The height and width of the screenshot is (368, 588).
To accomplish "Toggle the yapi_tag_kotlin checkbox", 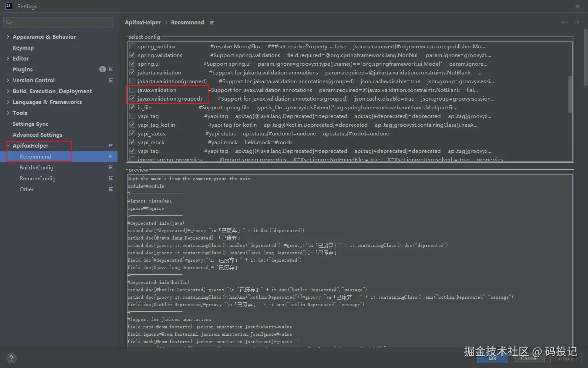I will (x=132, y=125).
